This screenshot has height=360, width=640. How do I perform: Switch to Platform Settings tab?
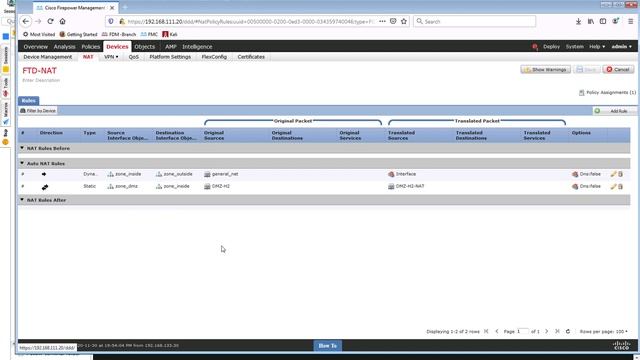(x=170, y=57)
